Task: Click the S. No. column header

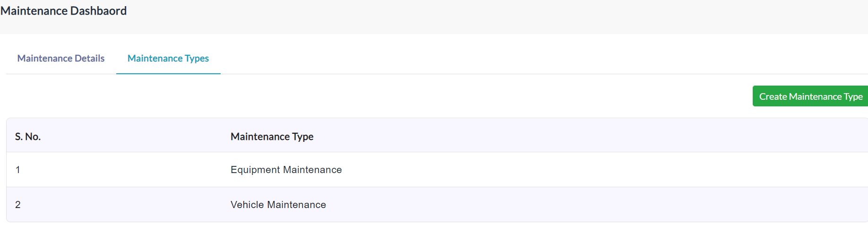Action: [28, 137]
